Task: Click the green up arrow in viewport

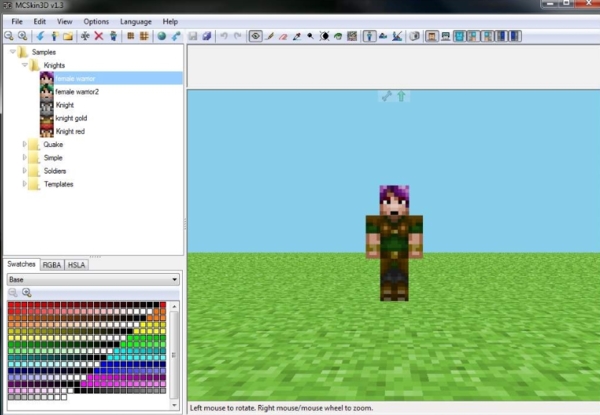Action: point(401,96)
